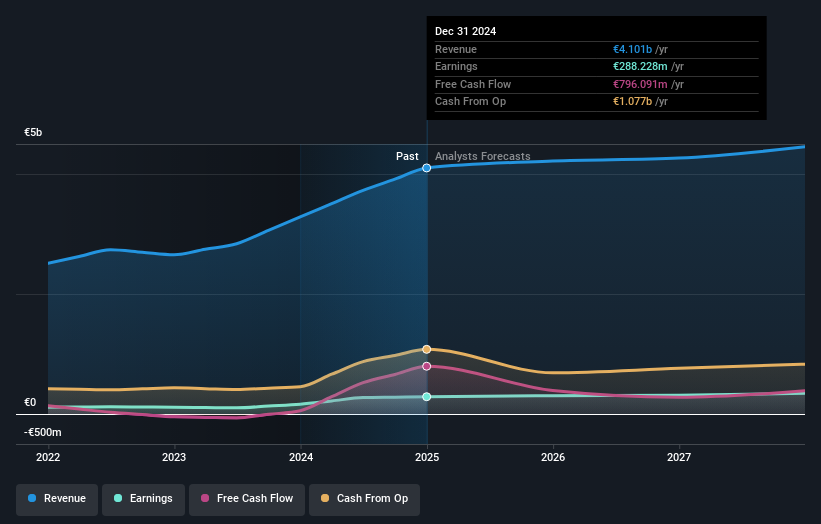Click the €796.091m free cash flow value
Viewport: 821px width, 524px height.
point(640,84)
